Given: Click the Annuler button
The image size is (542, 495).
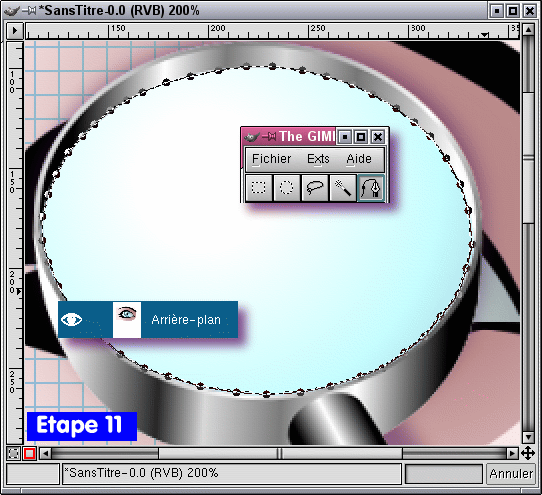Looking at the screenshot, I should coord(511,474).
